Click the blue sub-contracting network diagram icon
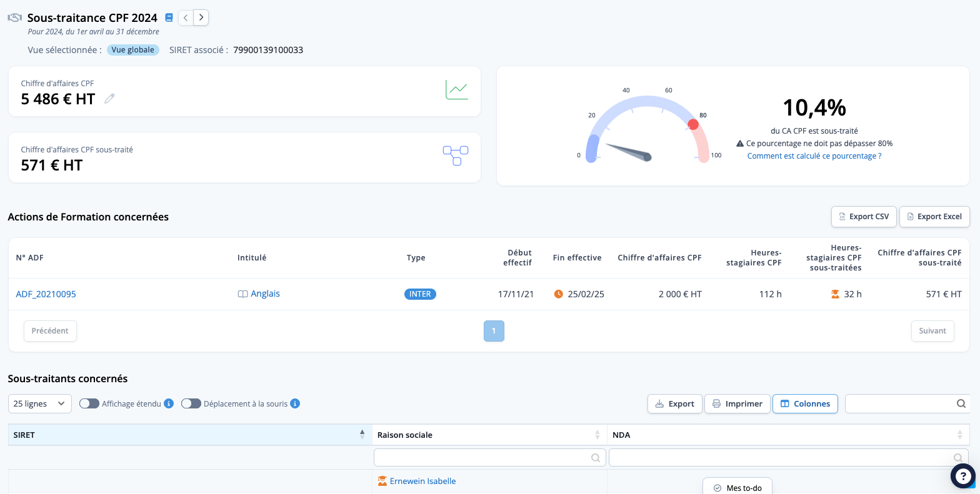The height and width of the screenshot is (494, 980). [x=456, y=156]
